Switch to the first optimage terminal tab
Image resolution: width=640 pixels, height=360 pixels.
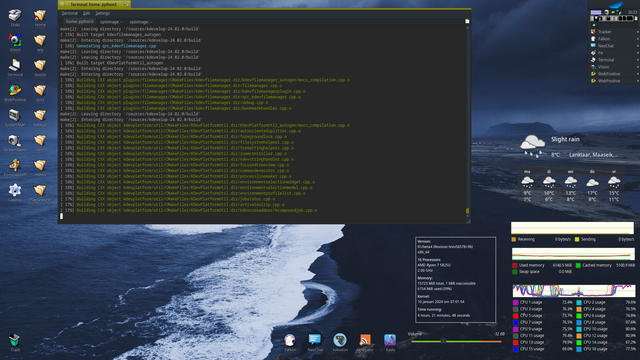click(x=110, y=22)
